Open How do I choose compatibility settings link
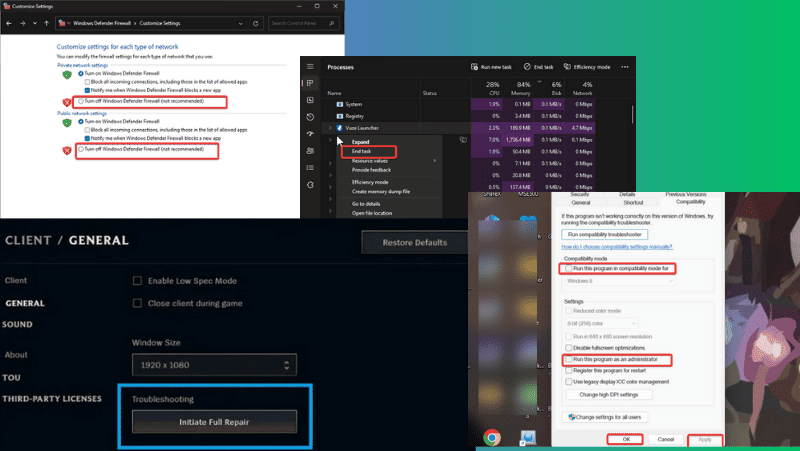800x451 pixels. tap(617, 247)
